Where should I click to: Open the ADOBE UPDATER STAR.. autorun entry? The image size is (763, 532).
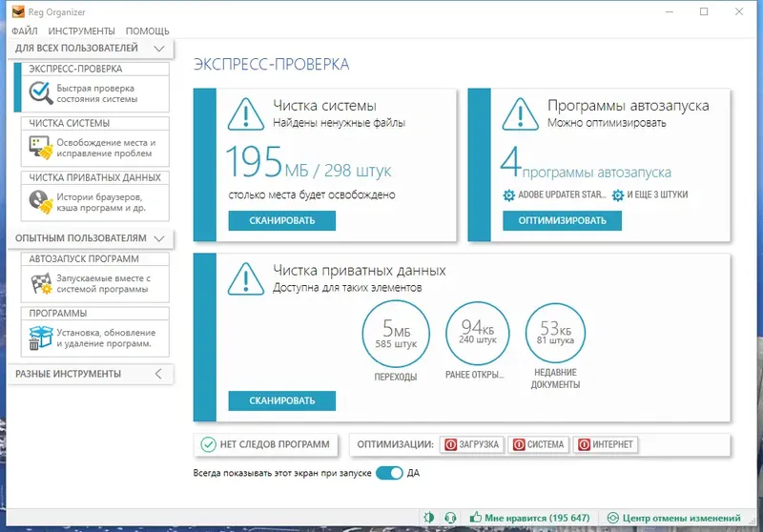[562, 194]
